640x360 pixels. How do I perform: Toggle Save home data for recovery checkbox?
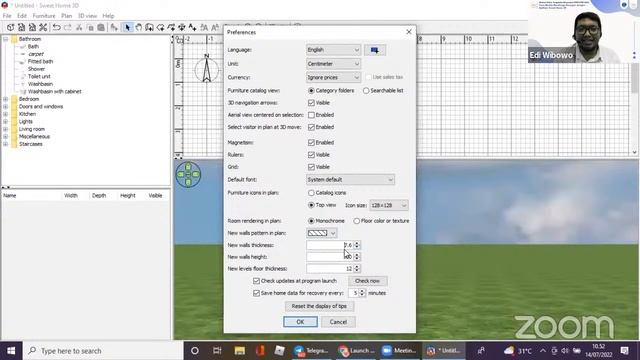click(x=256, y=293)
